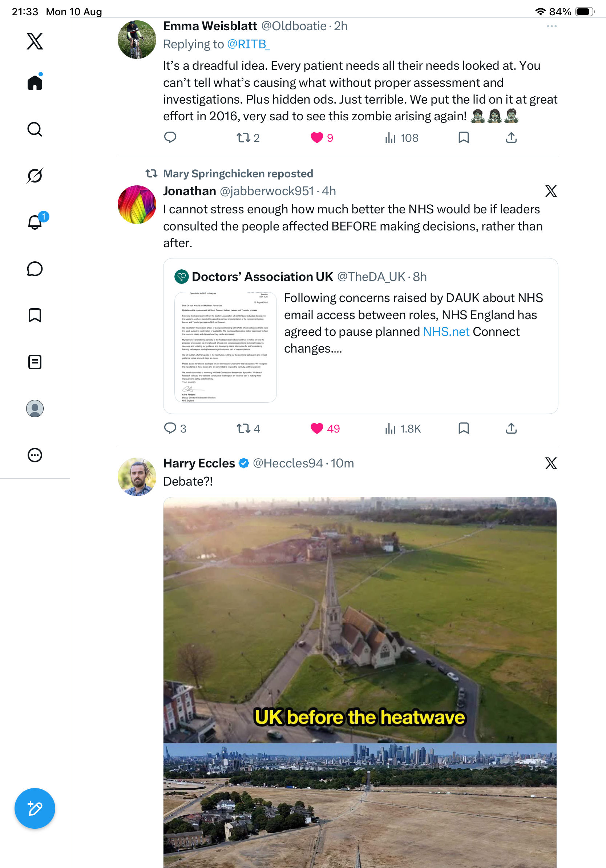Open the Search icon in the sidebar

click(x=35, y=129)
